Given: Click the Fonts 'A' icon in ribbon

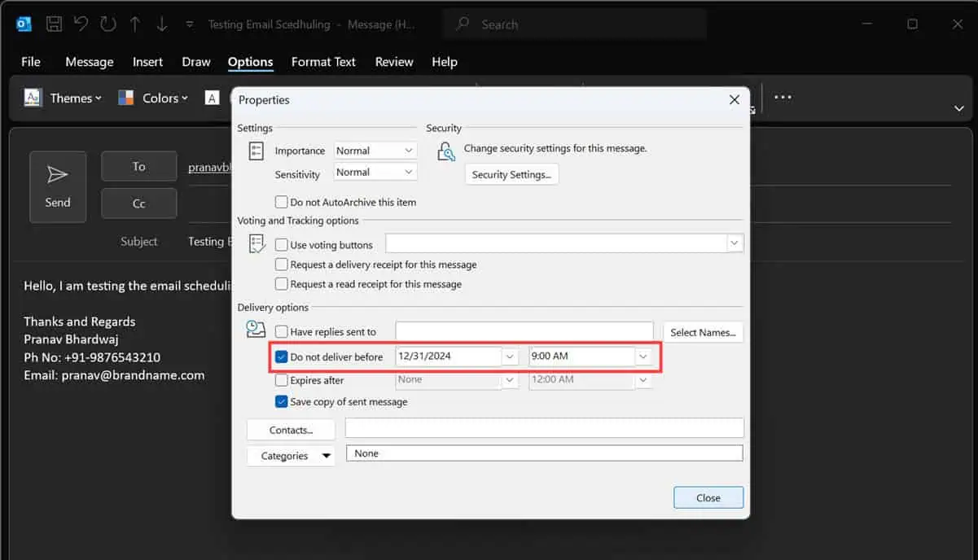Looking at the screenshot, I should [212, 98].
